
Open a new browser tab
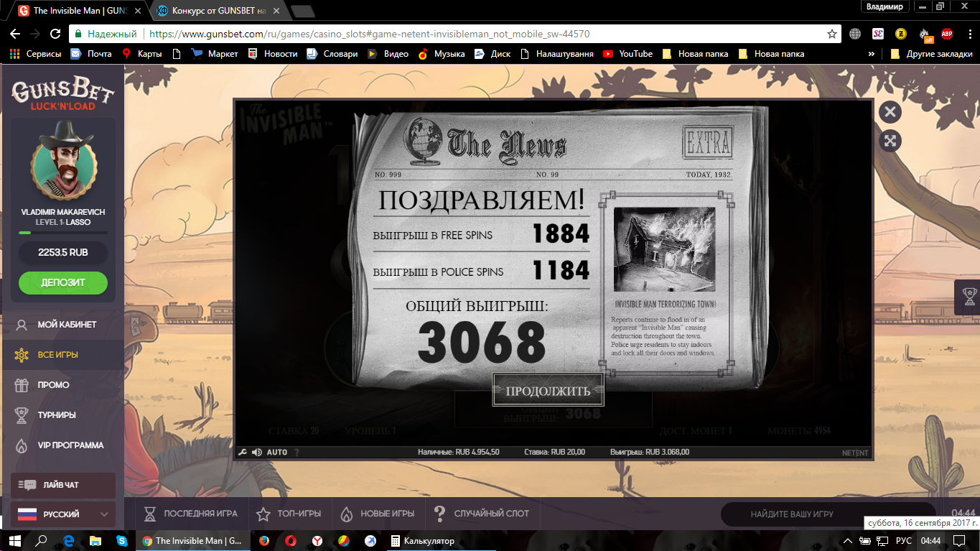pyautogui.click(x=302, y=11)
